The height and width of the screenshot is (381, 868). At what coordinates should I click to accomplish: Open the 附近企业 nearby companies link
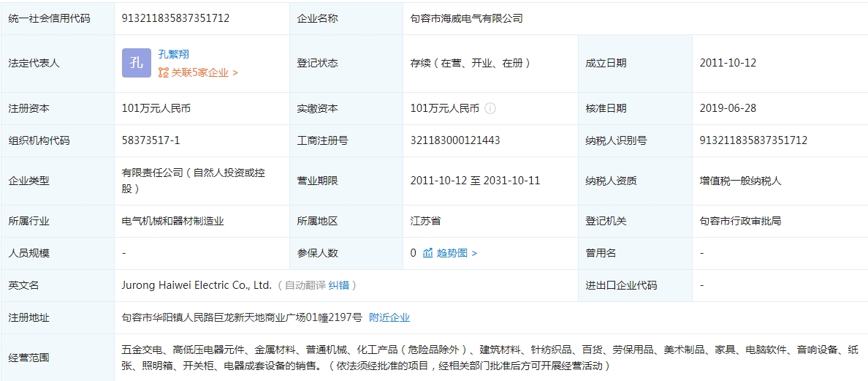(389, 317)
